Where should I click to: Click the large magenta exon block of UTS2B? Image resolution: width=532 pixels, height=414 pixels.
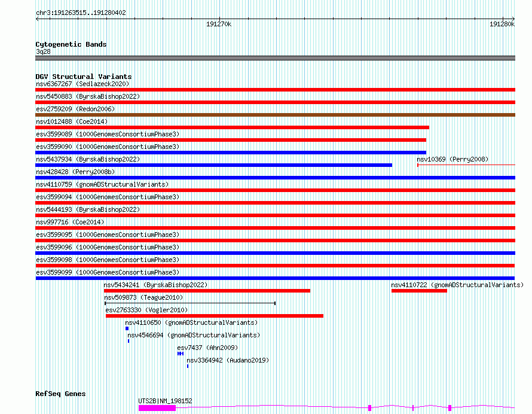coord(157,408)
